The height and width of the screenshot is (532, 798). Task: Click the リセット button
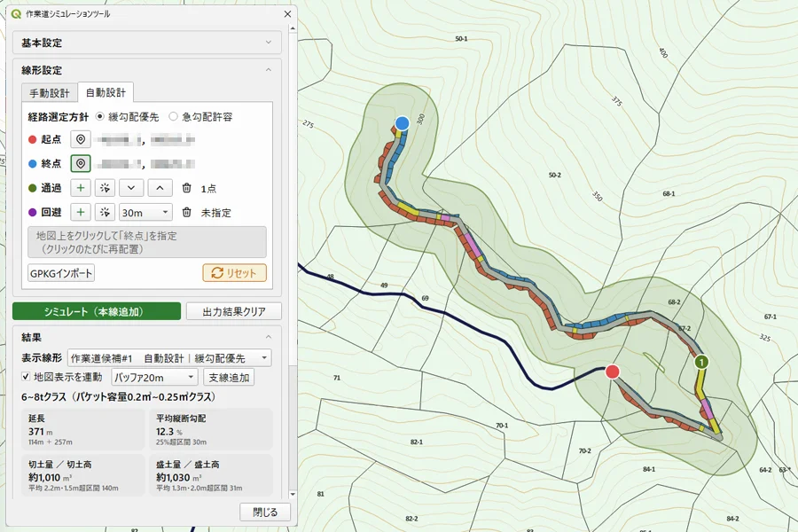click(234, 273)
